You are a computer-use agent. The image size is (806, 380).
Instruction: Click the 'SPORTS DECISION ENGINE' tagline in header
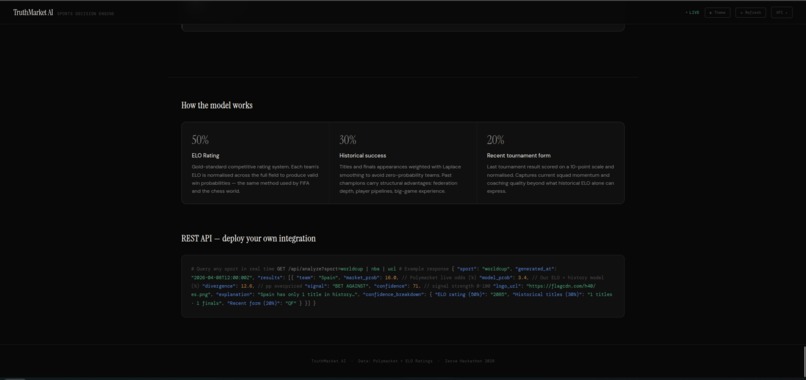pos(85,13)
